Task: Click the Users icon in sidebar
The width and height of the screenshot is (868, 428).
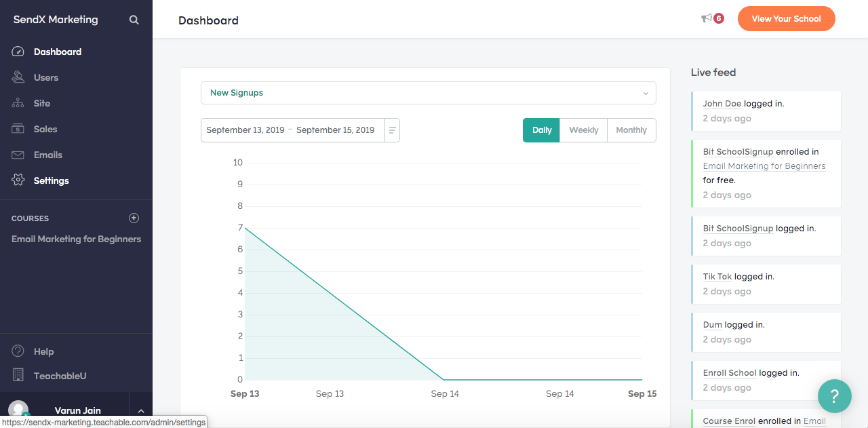Action: point(18,77)
